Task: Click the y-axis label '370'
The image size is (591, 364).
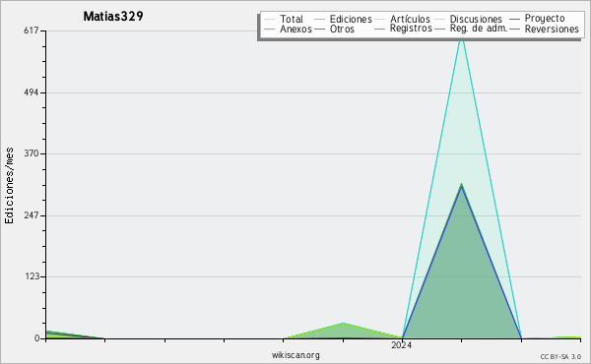Action: pyautogui.click(x=32, y=153)
